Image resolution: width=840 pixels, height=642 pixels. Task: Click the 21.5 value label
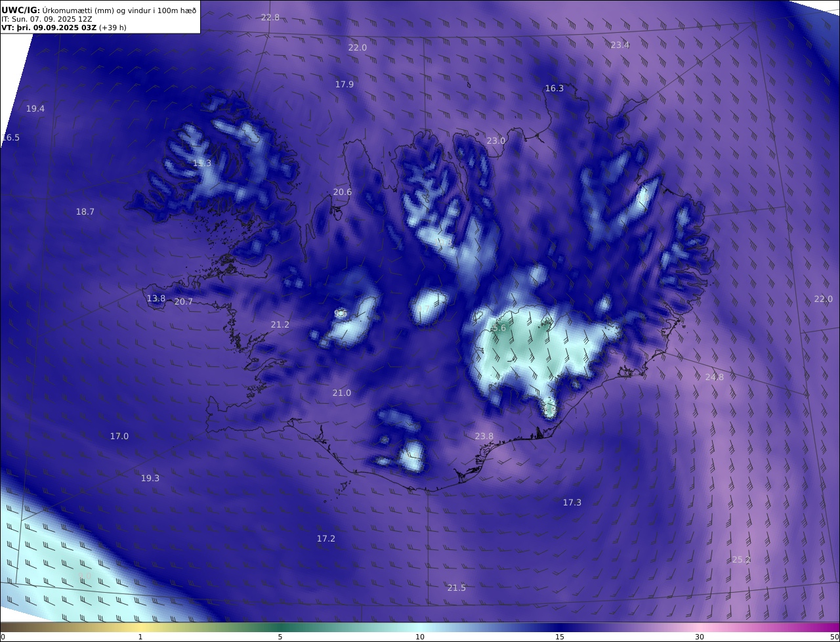point(457,588)
